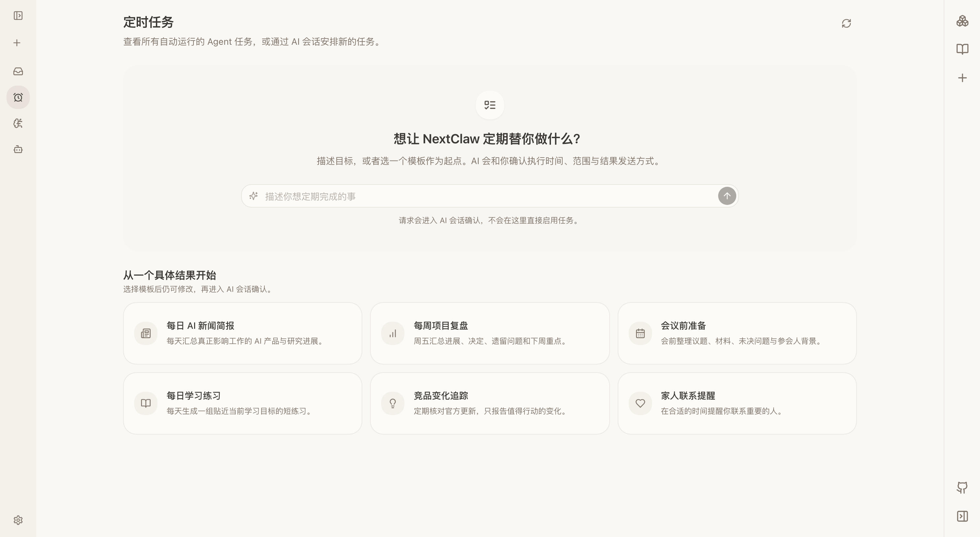The image size is (980, 537).
Task: Select the 每周项目复盘 template card
Action: point(490,333)
